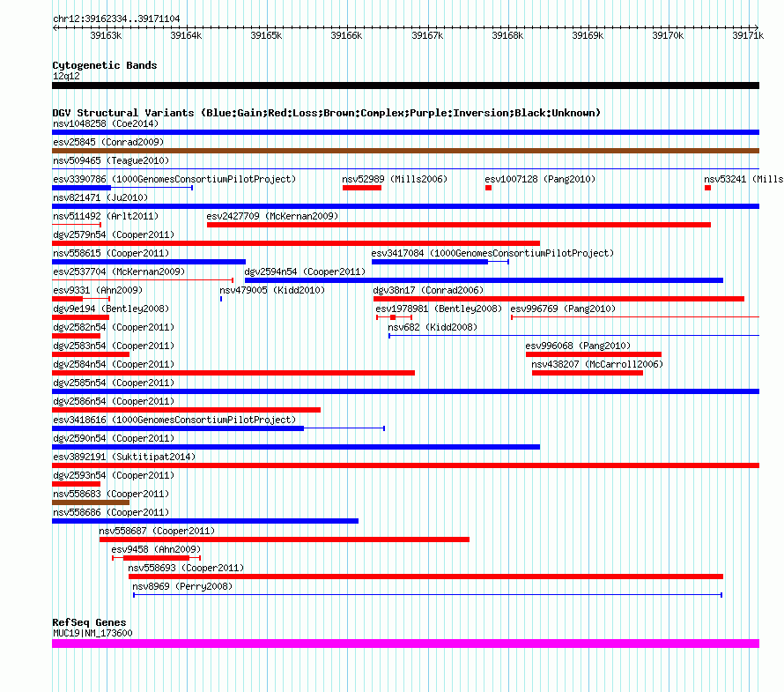Click the nsv8969 (Perry2008) label
784x692 pixels.
tap(182, 586)
